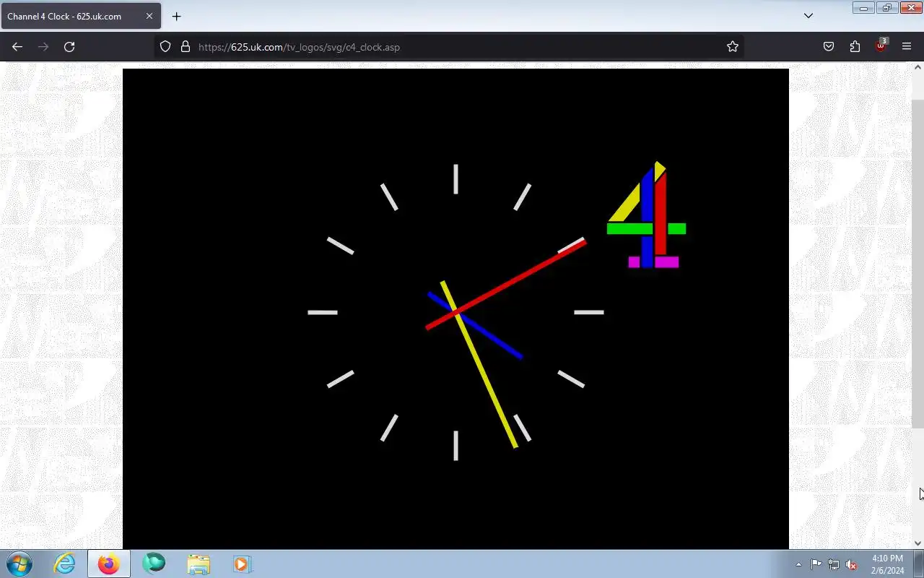Go back to the previous page
The width and height of the screenshot is (924, 578).
(17, 47)
